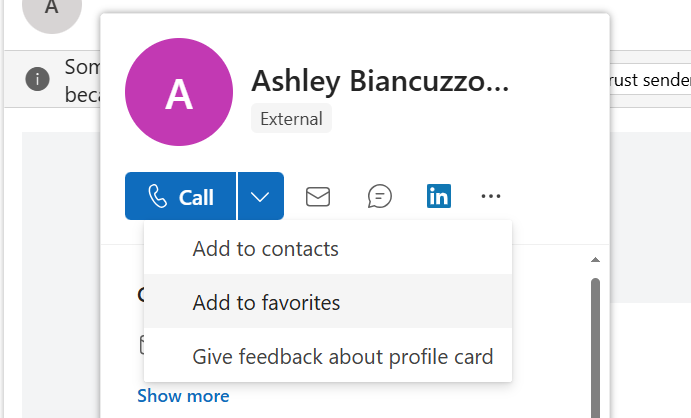The height and width of the screenshot is (418, 691).
Task: Open the LinkedIn profile icon
Action: pyautogui.click(x=438, y=196)
